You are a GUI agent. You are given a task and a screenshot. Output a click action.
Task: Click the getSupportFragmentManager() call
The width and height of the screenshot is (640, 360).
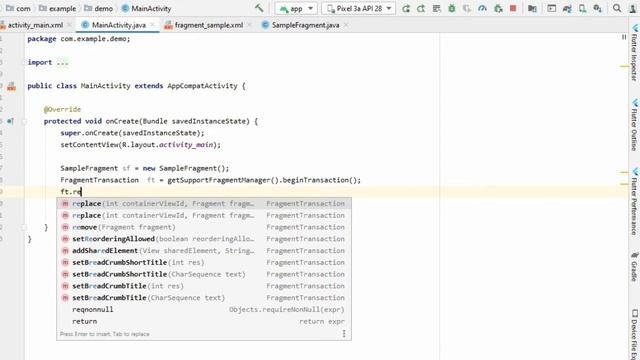click(222, 180)
